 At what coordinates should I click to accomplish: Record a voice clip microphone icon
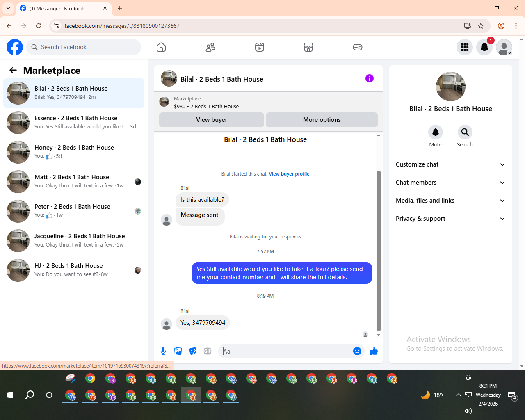pyautogui.click(x=163, y=351)
